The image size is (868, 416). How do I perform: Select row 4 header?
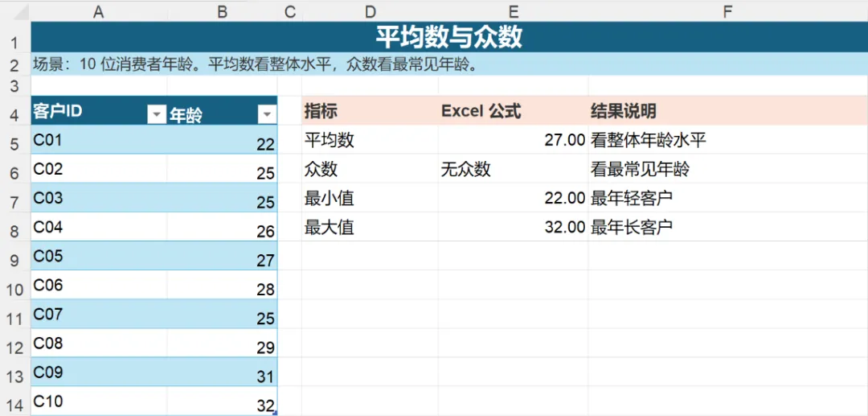(15, 111)
